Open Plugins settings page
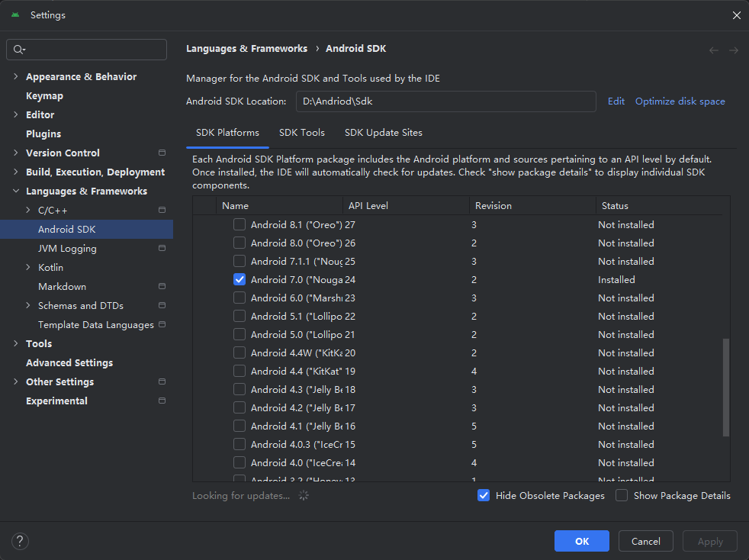This screenshot has height=560, width=749. 43,134
